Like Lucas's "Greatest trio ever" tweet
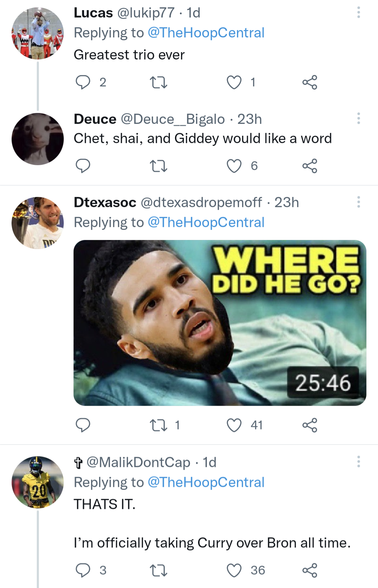Viewport: 378px width, 588px height. coord(234,82)
